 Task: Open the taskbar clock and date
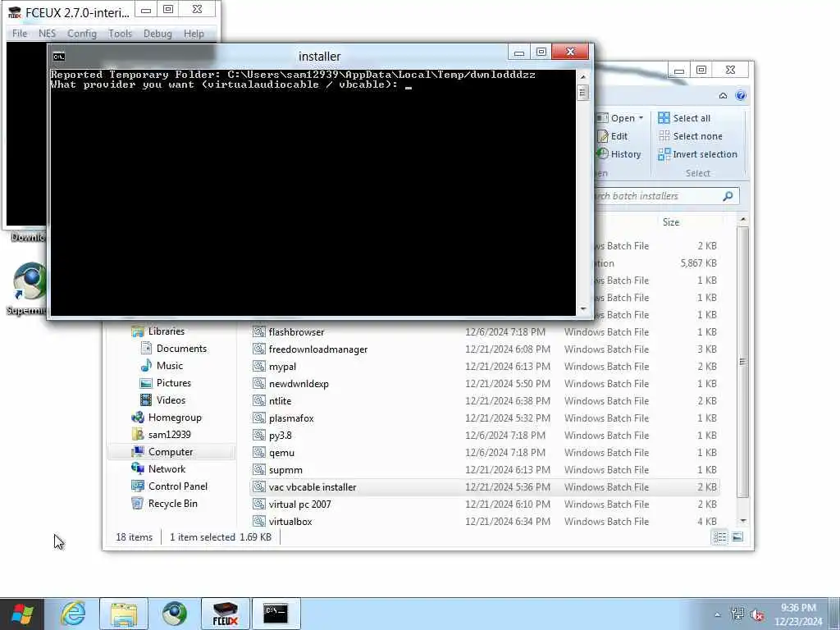798,614
